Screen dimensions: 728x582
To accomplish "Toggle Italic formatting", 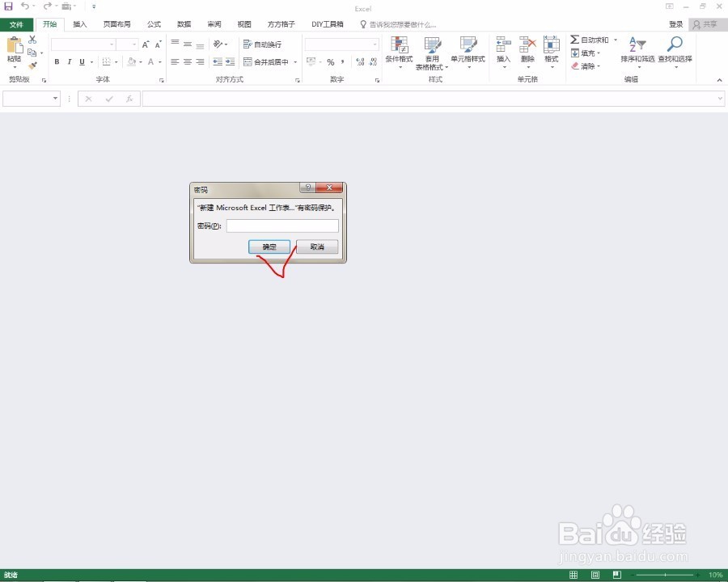I will click(70, 61).
